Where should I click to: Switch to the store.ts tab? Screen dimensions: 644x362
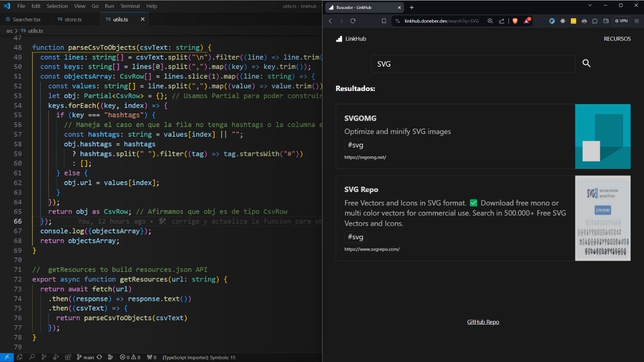point(69,19)
